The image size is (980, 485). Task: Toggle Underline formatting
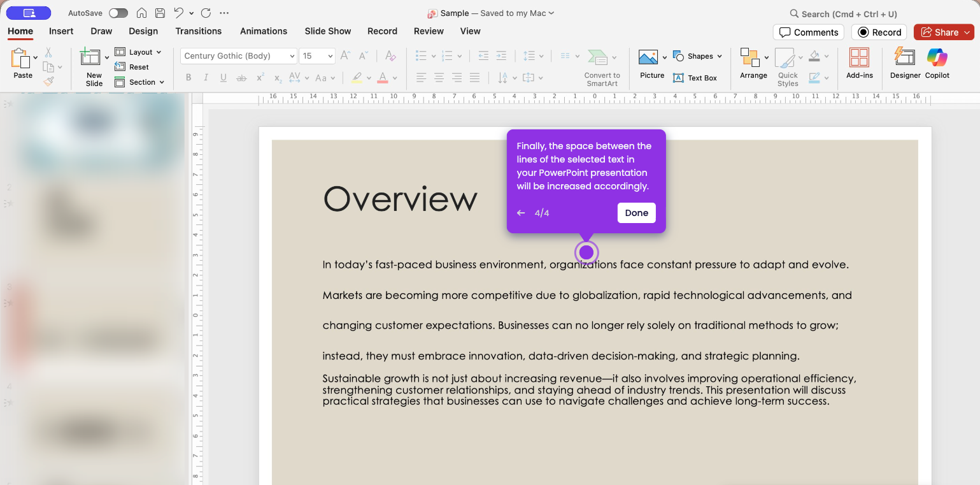pyautogui.click(x=224, y=78)
